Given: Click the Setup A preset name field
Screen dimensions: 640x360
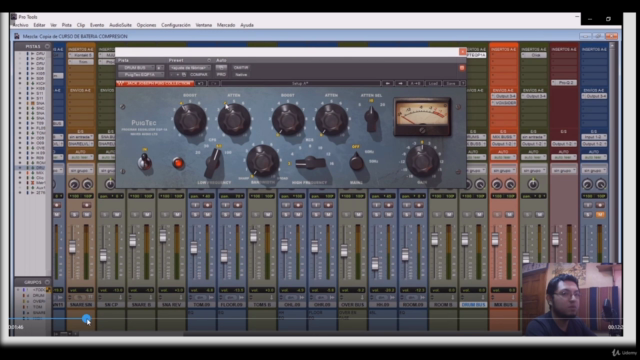Looking at the screenshot, I should point(300,83).
